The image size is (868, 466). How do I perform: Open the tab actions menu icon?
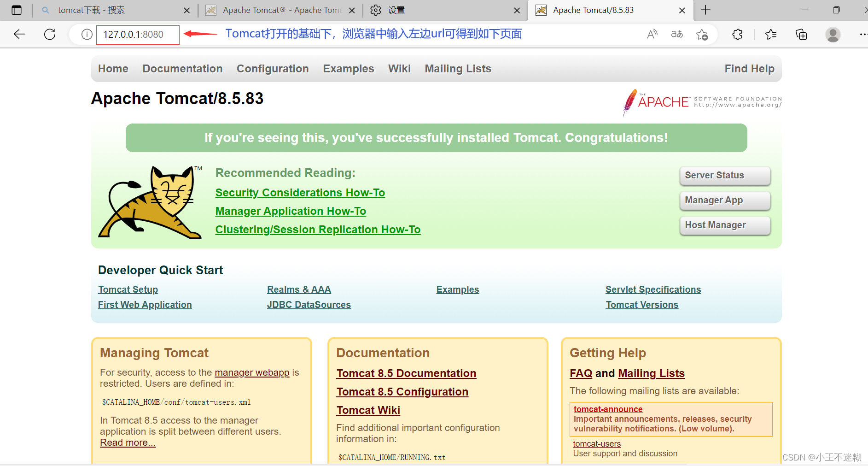[x=17, y=10]
